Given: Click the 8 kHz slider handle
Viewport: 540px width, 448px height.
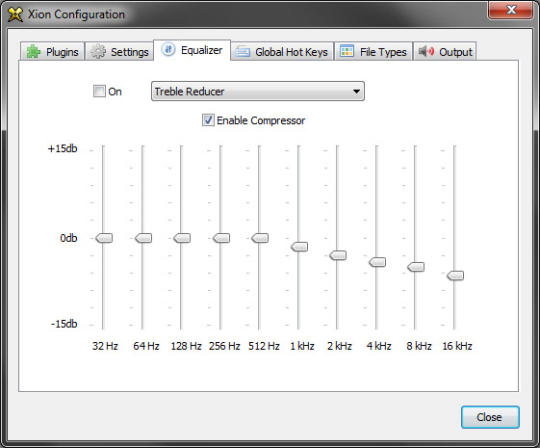Looking at the screenshot, I should (416, 267).
